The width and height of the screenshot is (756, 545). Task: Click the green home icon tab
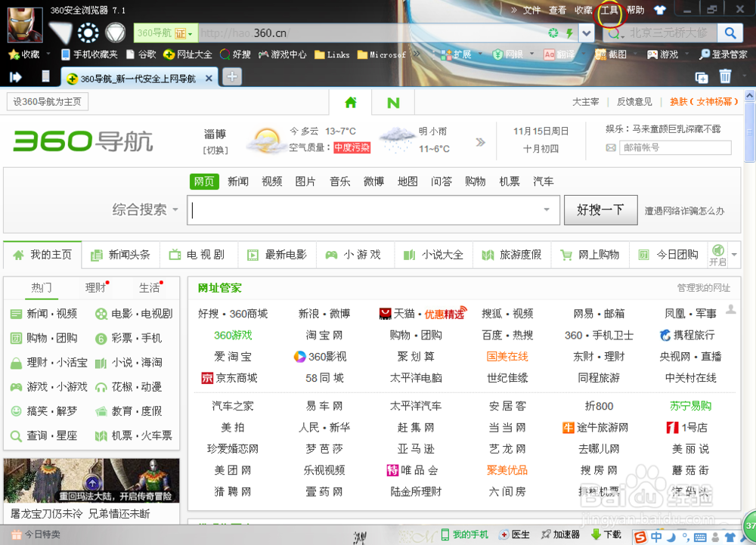point(351,102)
